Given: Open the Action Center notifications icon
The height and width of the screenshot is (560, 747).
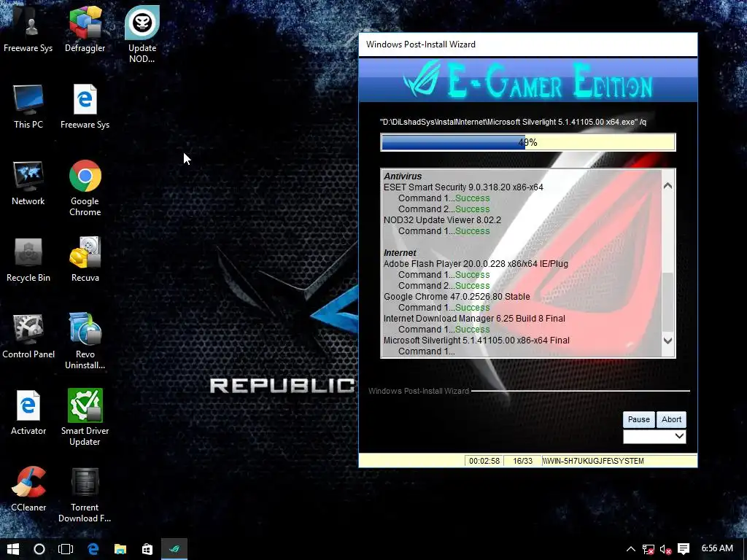Looking at the screenshot, I should 684,549.
